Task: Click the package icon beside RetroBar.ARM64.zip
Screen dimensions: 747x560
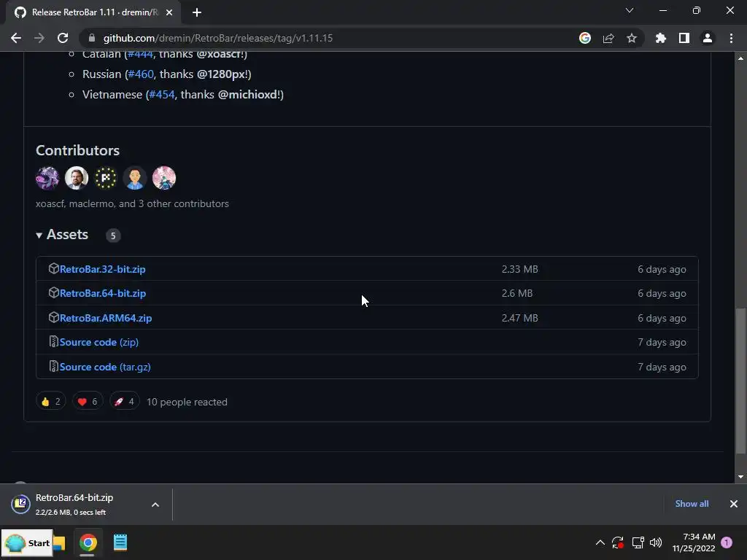Action: pyautogui.click(x=54, y=318)
